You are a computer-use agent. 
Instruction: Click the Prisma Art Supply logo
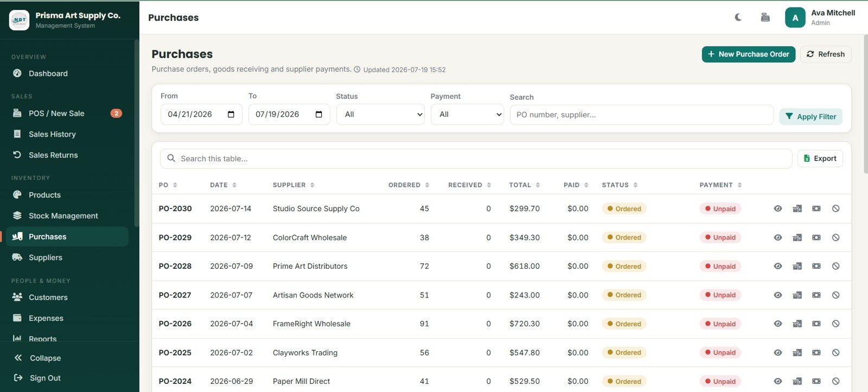click(x=20, y=20)
